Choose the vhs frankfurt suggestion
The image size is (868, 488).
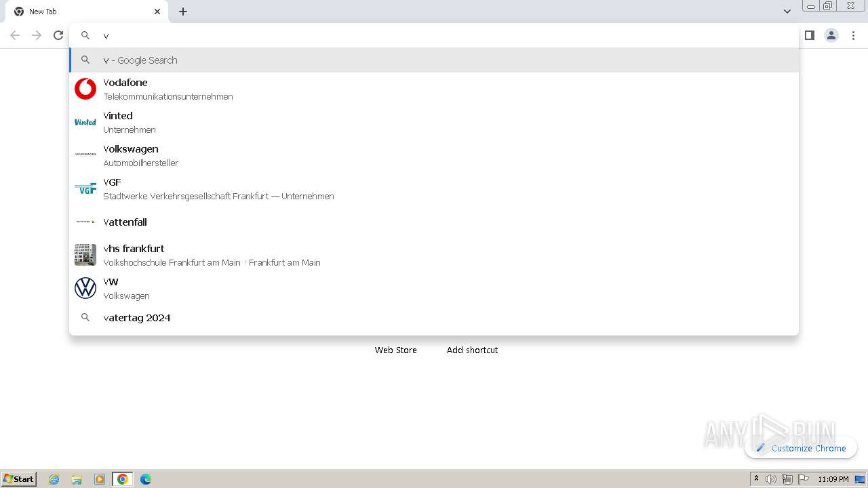[434, 255]
